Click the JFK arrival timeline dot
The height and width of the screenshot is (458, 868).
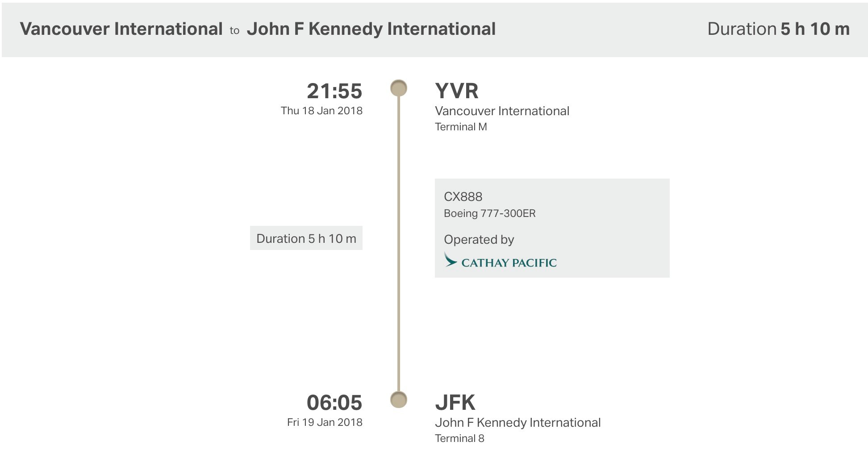click(399, 400)
